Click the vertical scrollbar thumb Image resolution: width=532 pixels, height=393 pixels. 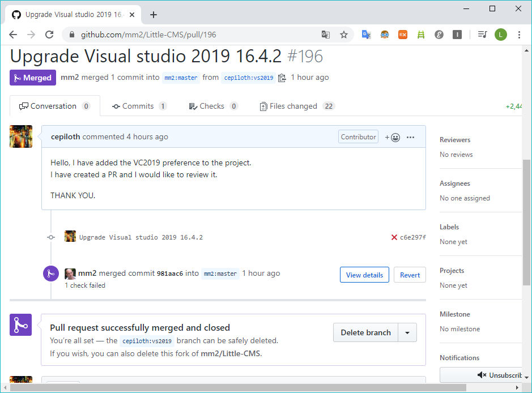tap(526, 222)
